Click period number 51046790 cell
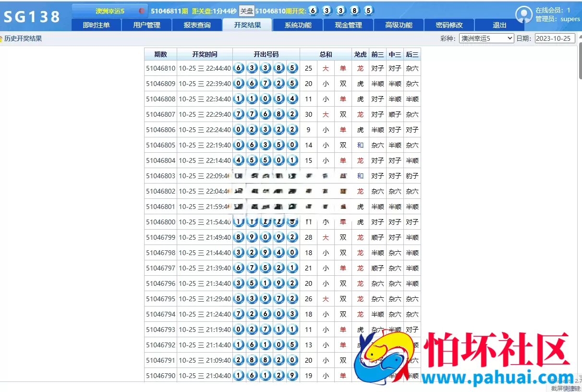582x392 pixels. [161, 376]
